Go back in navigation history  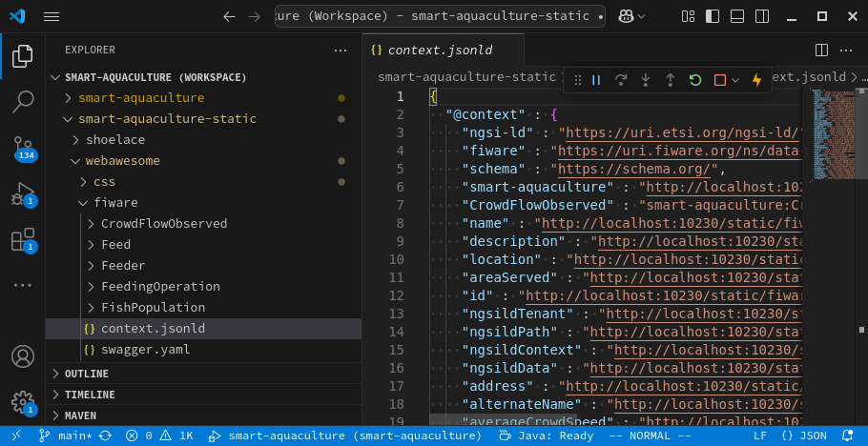229,16
